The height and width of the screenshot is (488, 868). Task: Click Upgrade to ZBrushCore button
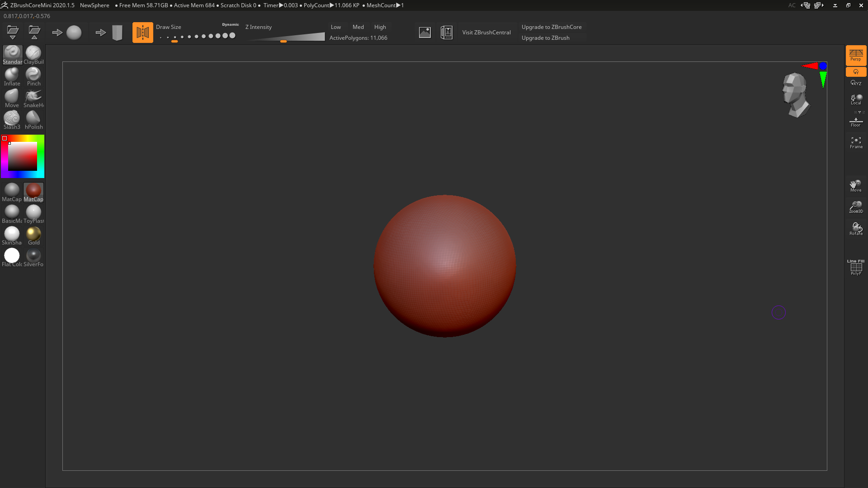coord(552,27)
